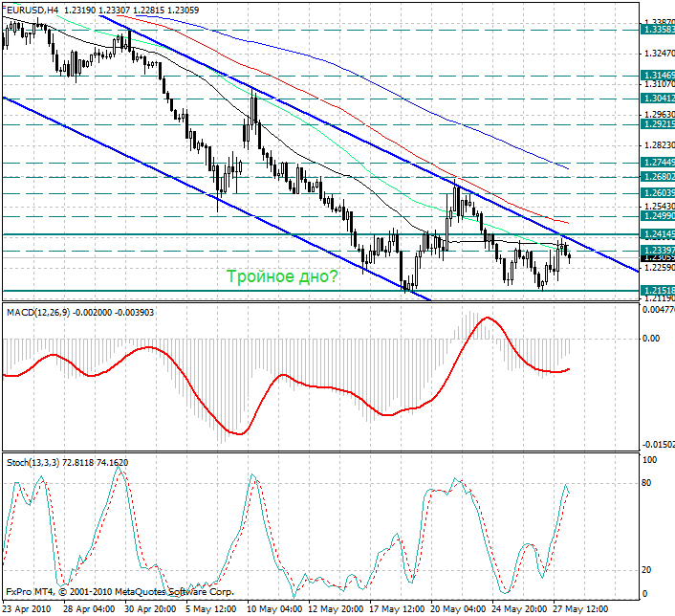Image resolution: width=675 pixels, height=616 pixels.
Task: Click the 0.00 MACD scale label
Action: tap(650, 339)
